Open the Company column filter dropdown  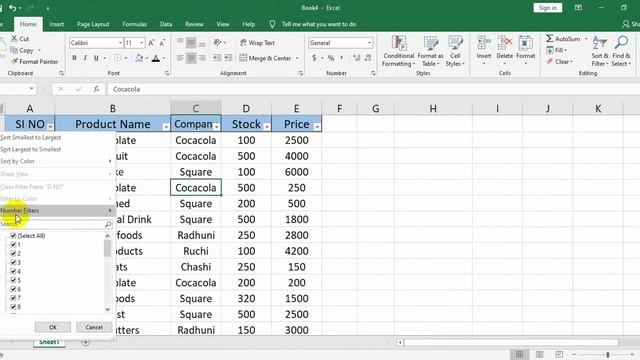pos(216,127)
